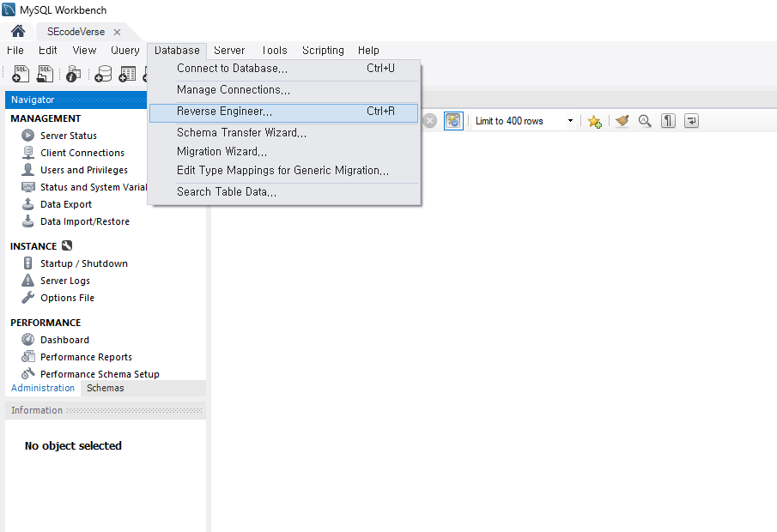Open the Edit menu
The height and width of the screenshot is (532, 777).
coord(47,50)
